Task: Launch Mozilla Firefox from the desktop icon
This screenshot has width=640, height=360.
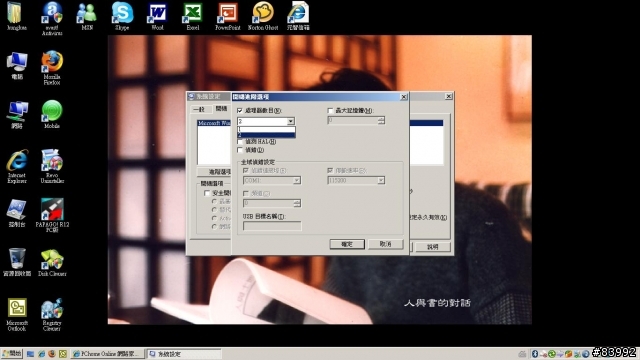Action: pyautogui.click(x=52, y=67)
